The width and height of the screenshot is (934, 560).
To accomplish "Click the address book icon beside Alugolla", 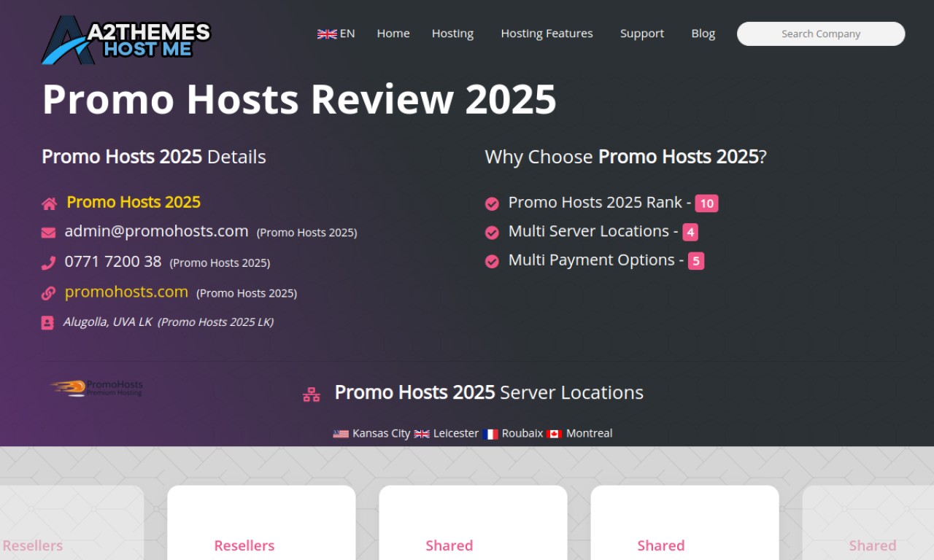I will pyautogui.click(x=47, y=322).
